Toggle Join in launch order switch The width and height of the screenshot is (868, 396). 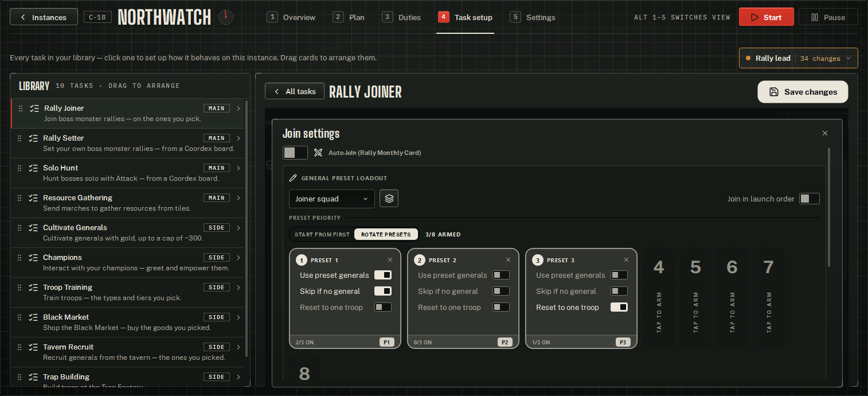(x=810, y=199)
